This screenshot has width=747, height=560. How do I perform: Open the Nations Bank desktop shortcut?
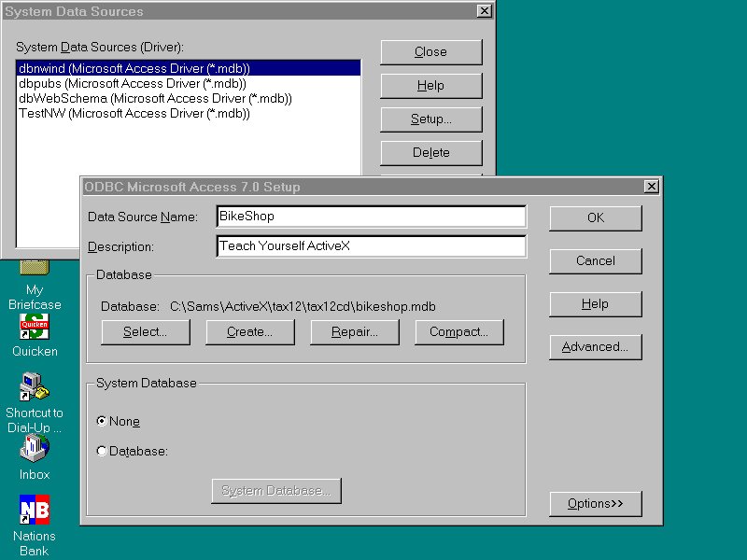pyautogui.click(x=35, y=510)
